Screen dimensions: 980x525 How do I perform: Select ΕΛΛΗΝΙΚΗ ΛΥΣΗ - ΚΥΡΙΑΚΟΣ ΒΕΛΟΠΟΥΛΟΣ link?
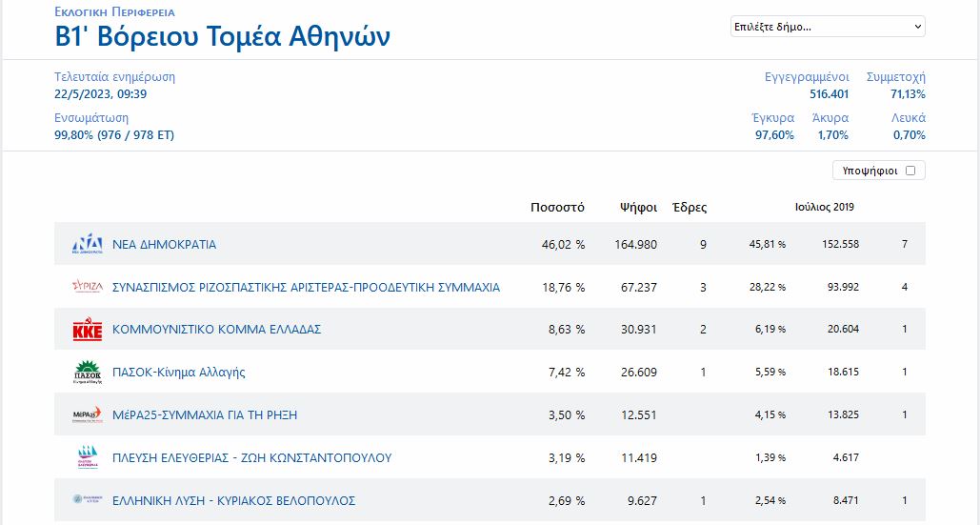pos(233,500)
